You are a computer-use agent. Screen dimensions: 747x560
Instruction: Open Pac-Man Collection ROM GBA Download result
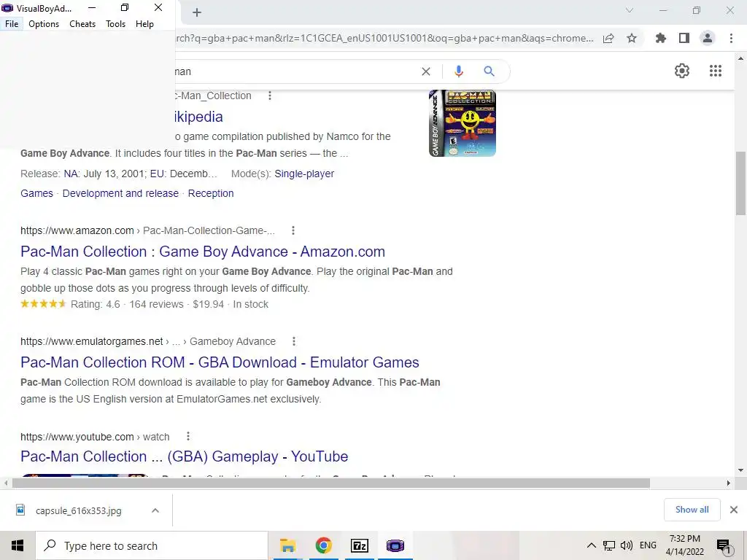(220, 362)
